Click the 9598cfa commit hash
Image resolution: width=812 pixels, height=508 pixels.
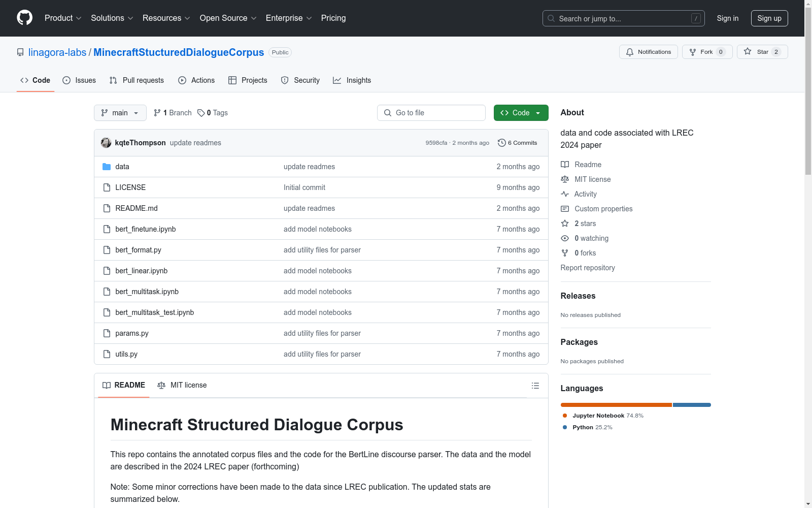pyautogui.click(x=436, y=143)
